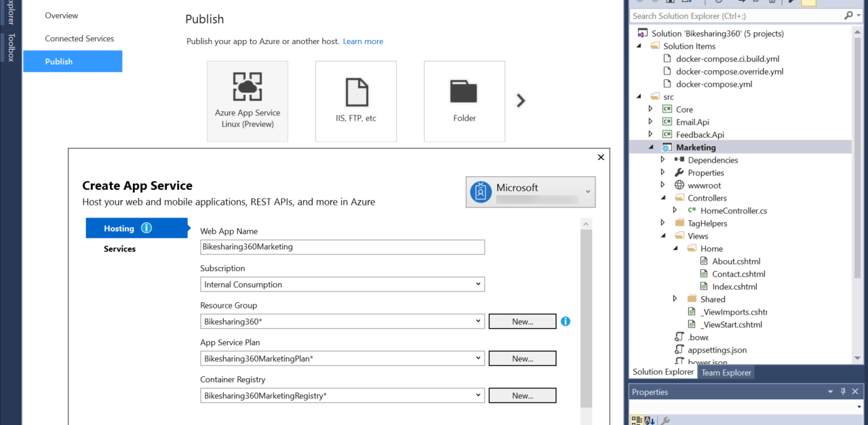Click the TagHelpers folder icon

(679, 223)
